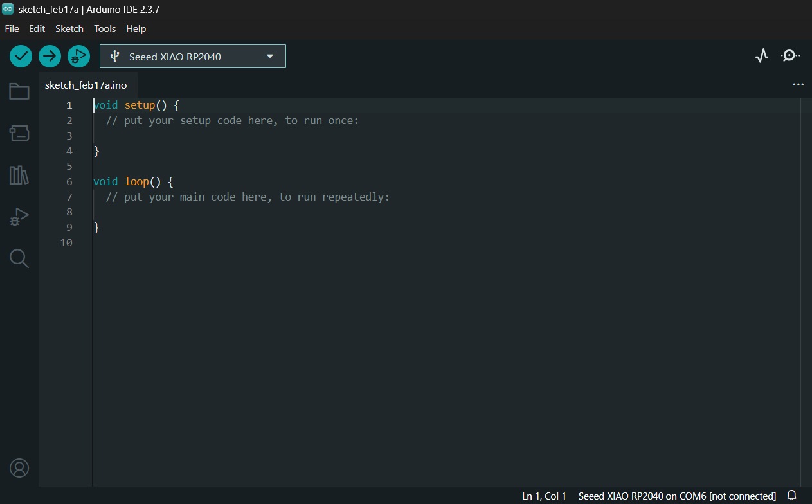Open the Search sidebar panel

19,258
